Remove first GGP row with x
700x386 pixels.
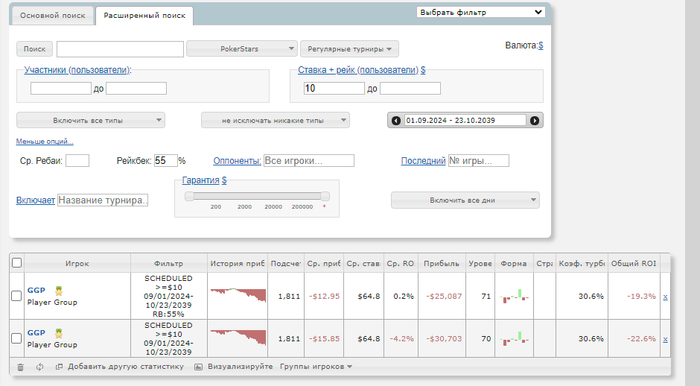click(x=665, y=297)
